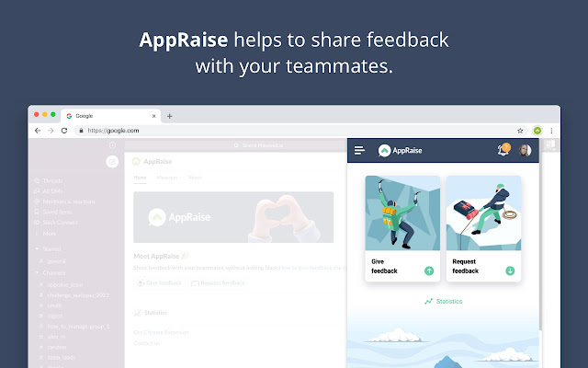
Task: Click the AppRaise extension icon in Chrome toolbar
Action: point(537,131)
